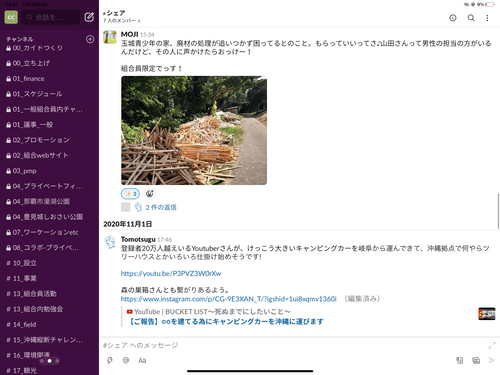Open channel 02_組合webサイト

(x=49, y=155)
